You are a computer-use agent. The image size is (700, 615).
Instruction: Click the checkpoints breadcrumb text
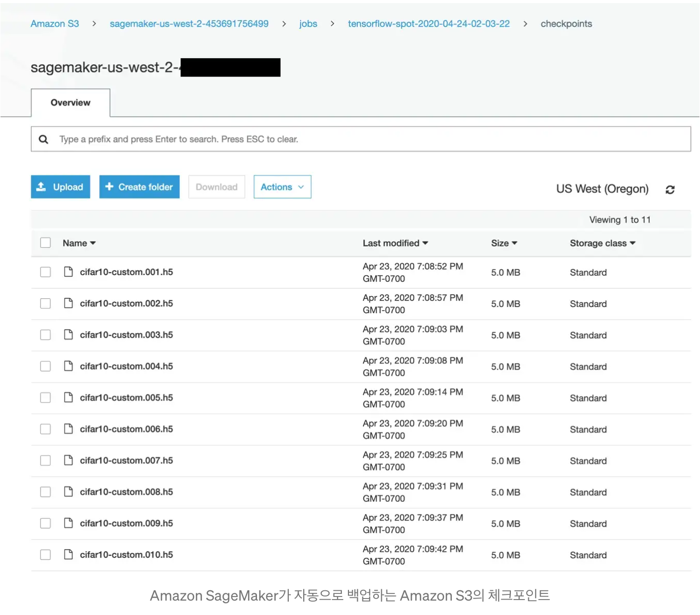(566, 24)
